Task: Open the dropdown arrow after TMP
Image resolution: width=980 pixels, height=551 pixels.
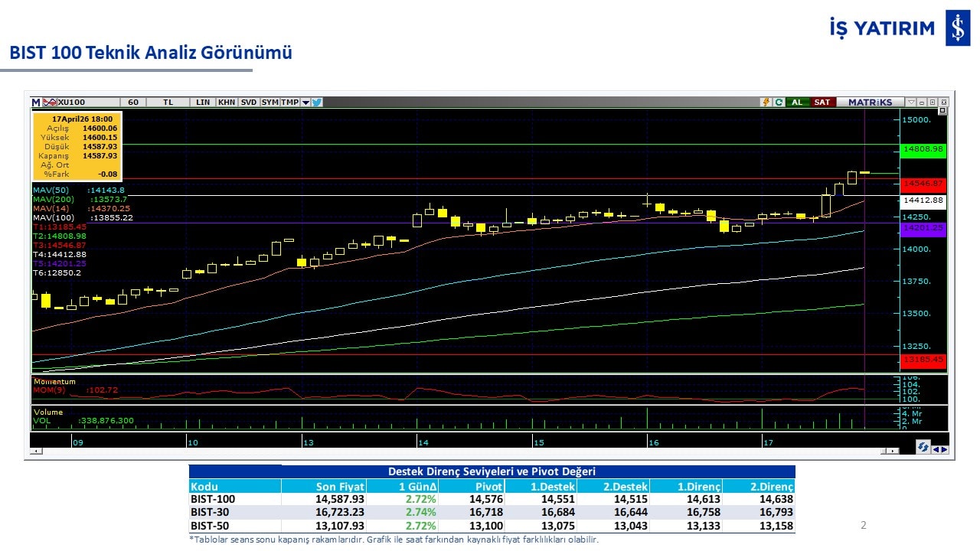Action: click(305, 102)
